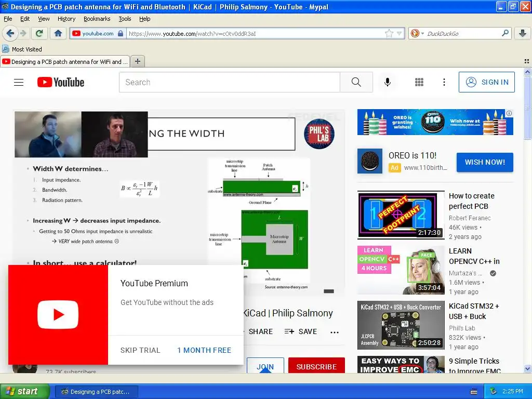Click the address bar URL field
This screenshot has width=532, height=399.
pos(255,34)
